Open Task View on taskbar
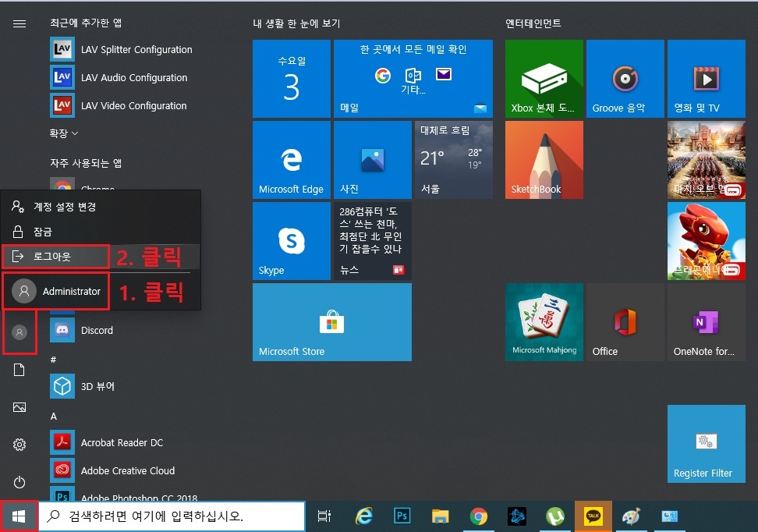758x532 pixels. tap(324, 516)
